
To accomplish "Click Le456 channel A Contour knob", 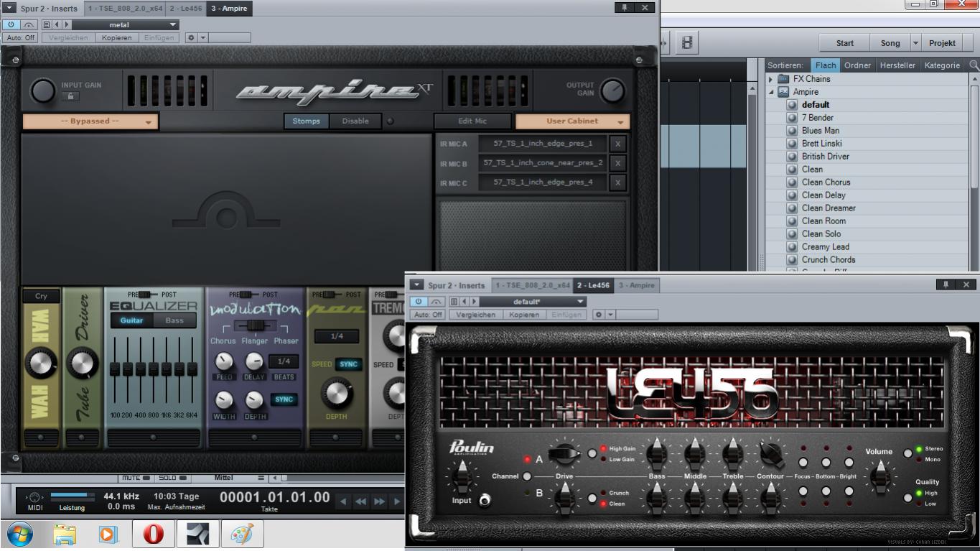I will point(770,453).
